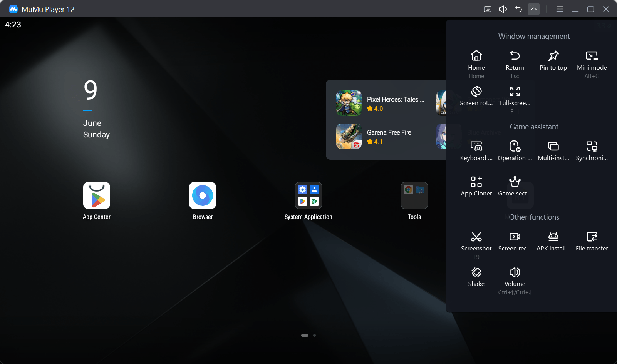Adjust Volume from Other functions

pos(515,273)
